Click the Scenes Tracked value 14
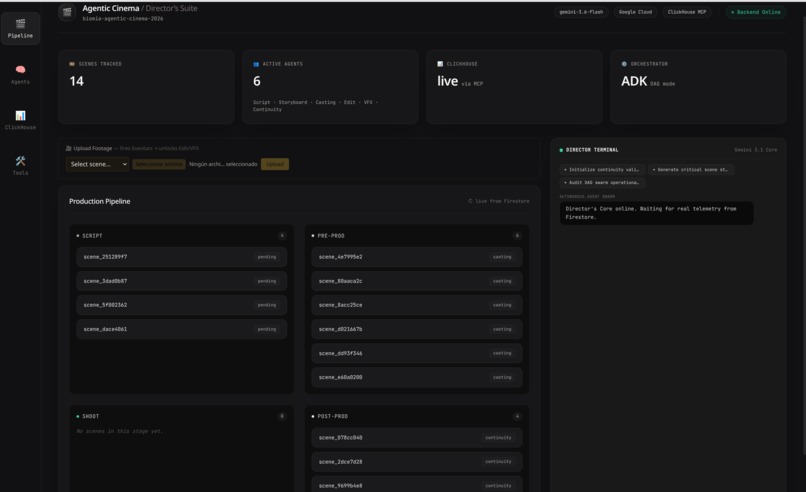The width and height of the screenshot is (806, 492). pyautogui.click(x=77, y=81)
